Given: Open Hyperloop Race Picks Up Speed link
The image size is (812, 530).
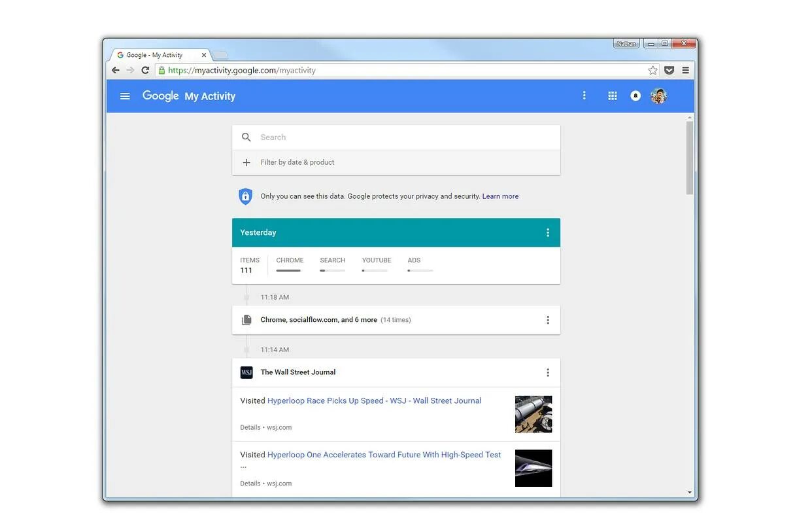Looking at the screenshot, I should click(374, 401).
